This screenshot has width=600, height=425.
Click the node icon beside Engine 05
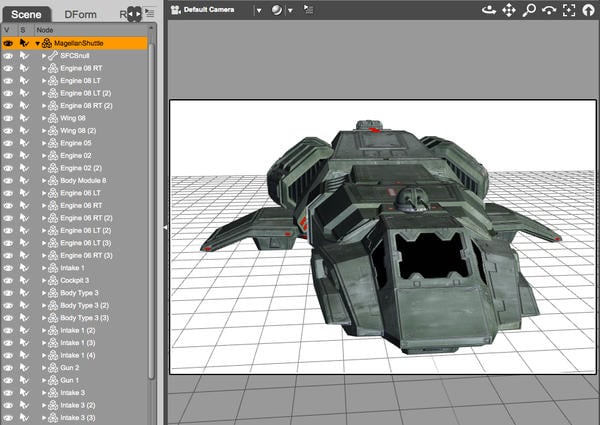pos(53,143)
